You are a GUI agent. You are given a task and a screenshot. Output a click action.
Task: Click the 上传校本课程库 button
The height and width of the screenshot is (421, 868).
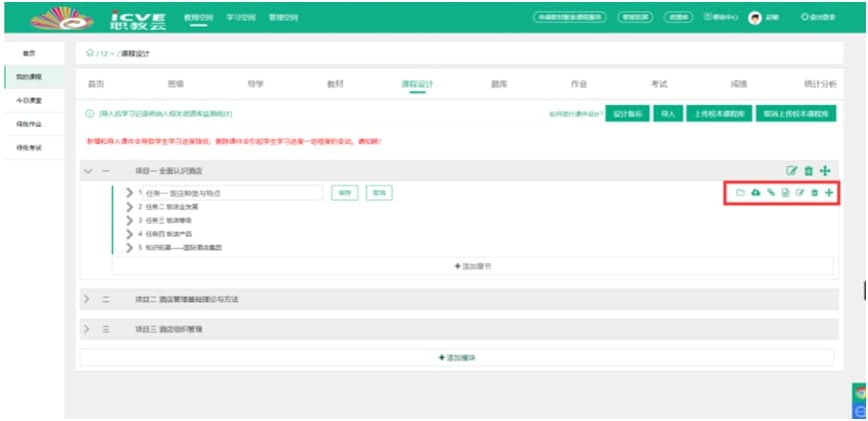[719, 113]
